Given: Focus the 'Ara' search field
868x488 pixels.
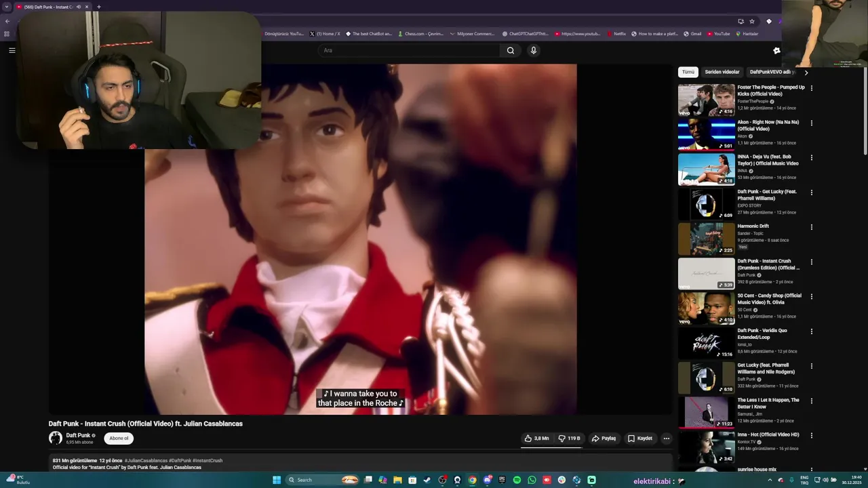Looking at the screenshot, I should click(x=409, y=50).
